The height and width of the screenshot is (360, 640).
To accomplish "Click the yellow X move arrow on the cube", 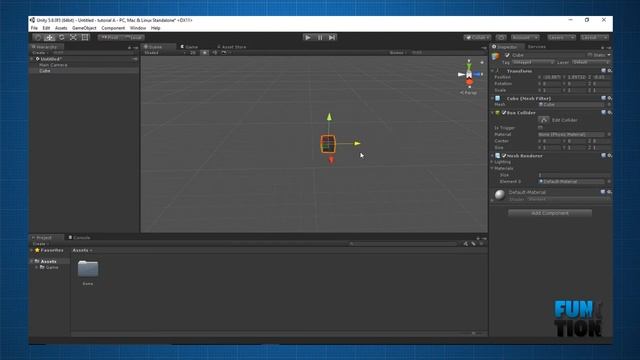I will pyautogui.click(x=357, y=143).
